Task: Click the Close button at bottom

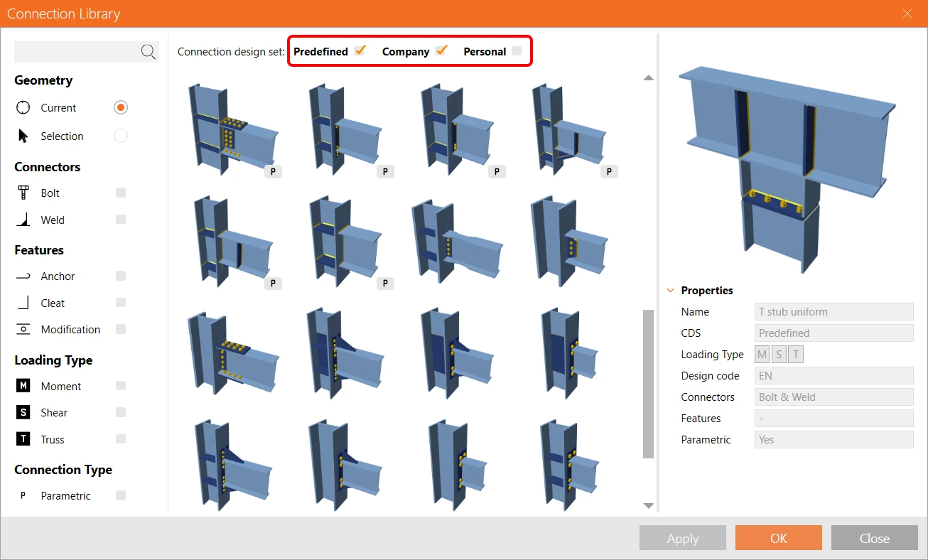Action: click(875, 538)
